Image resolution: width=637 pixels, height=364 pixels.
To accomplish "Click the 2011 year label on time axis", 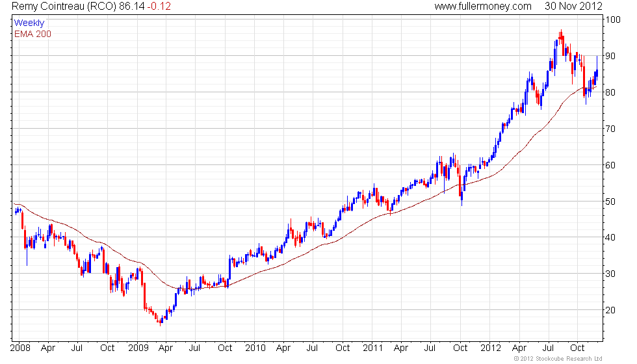I will click(373, 348).
